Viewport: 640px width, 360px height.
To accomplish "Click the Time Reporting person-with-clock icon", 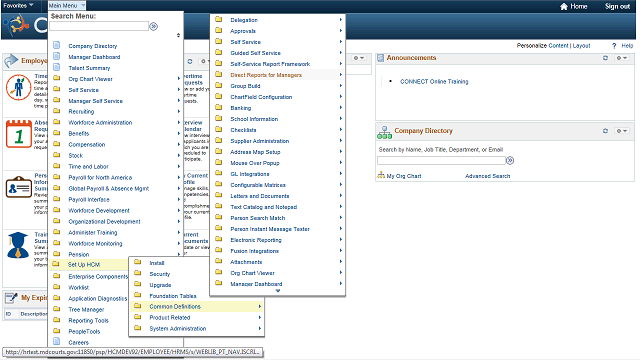I will click(x=18, y=87).
